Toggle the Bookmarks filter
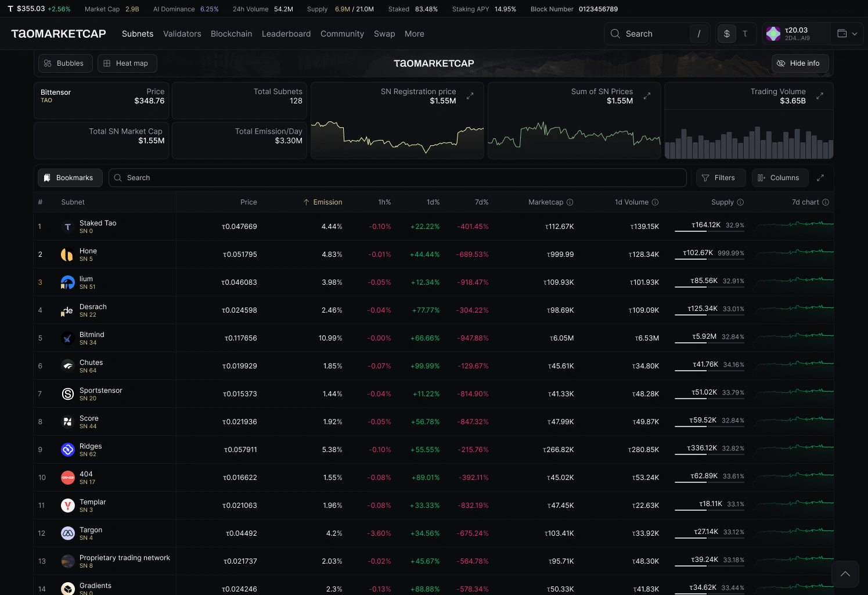This screenshot has width=868, height=595. tap(70, 178)
